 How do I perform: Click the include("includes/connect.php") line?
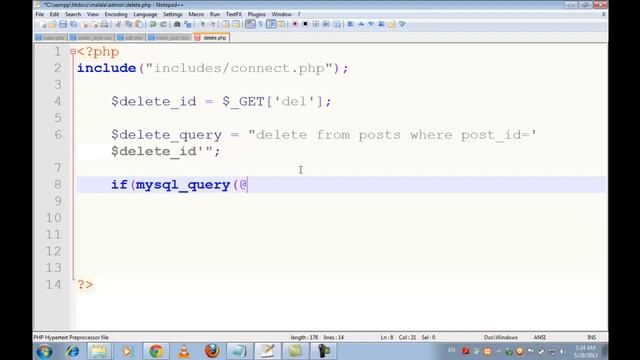click(213, 68)
